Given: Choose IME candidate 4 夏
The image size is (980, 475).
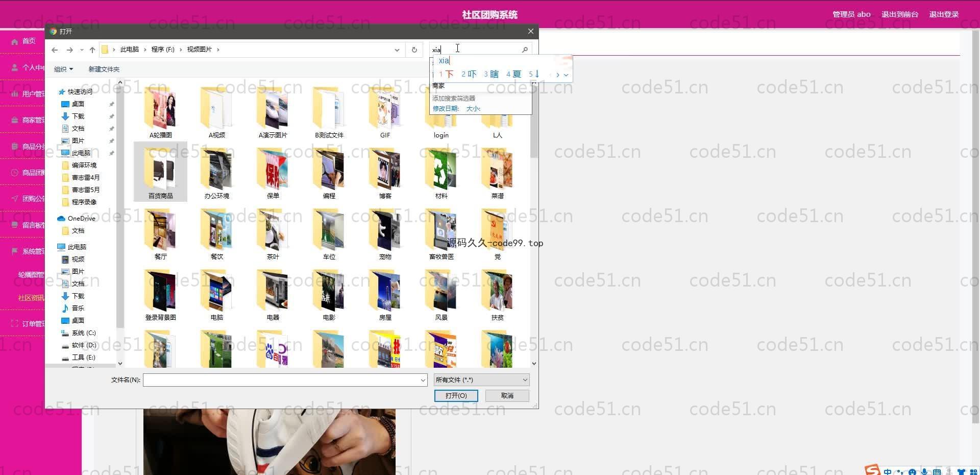Looking at the screenshot, I should coord(513,75).
